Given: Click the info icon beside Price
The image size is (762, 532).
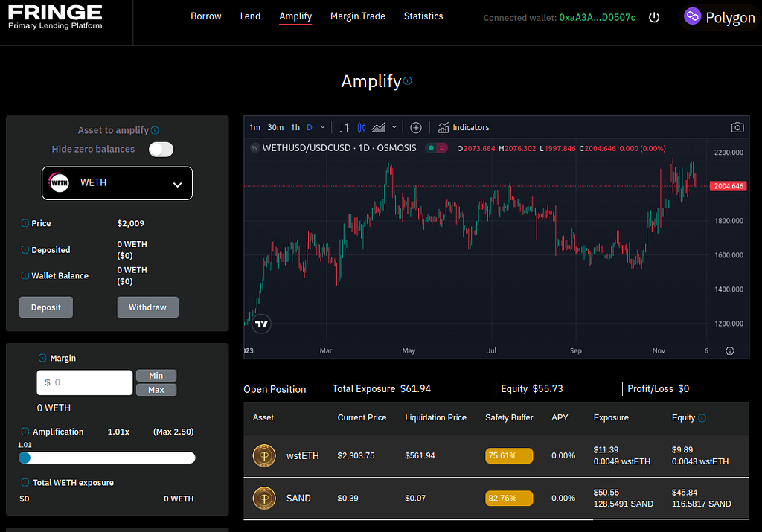Looking at the screenshot, I should 25,223.
